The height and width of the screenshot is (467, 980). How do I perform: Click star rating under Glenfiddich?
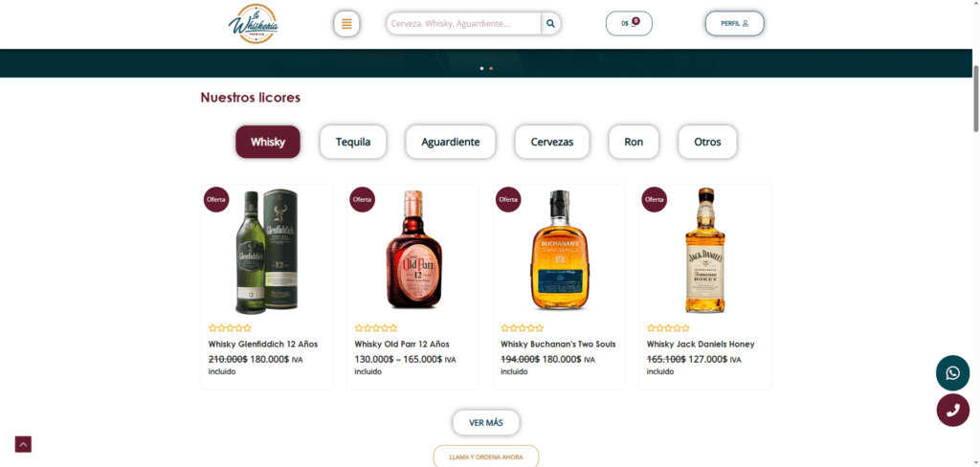(230, 328)
